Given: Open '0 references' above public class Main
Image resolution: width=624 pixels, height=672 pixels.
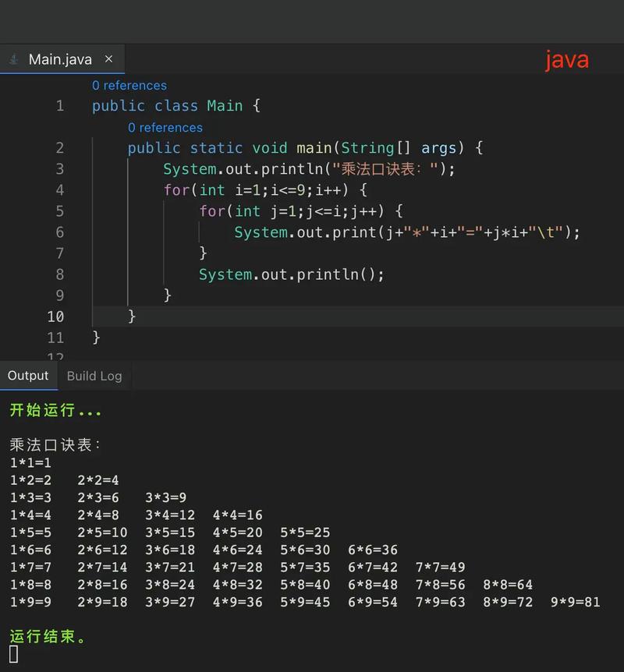Looking at the screenshot, I should 129,85.
